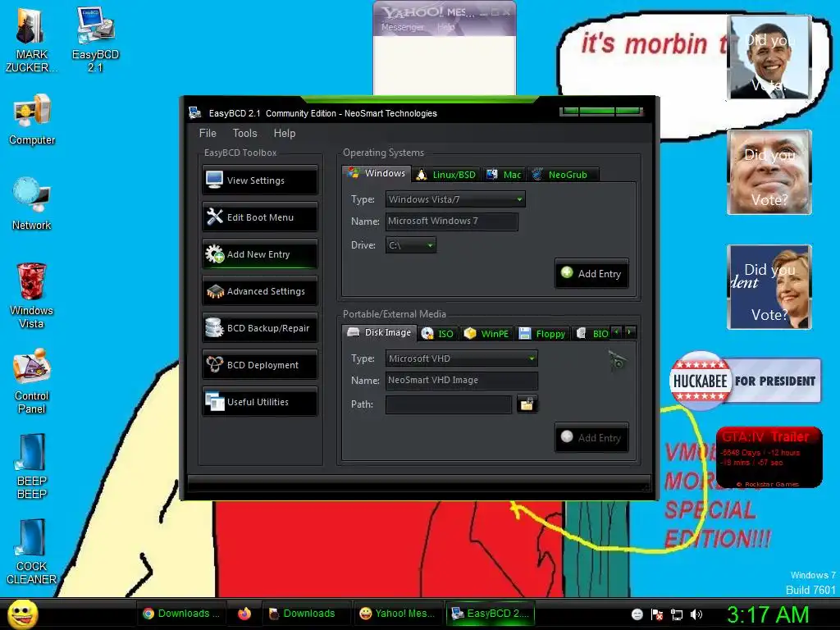Select the Disk Image tab
Image resolution: width=840 pixels, height=630 pixels.
pos(379,333)
